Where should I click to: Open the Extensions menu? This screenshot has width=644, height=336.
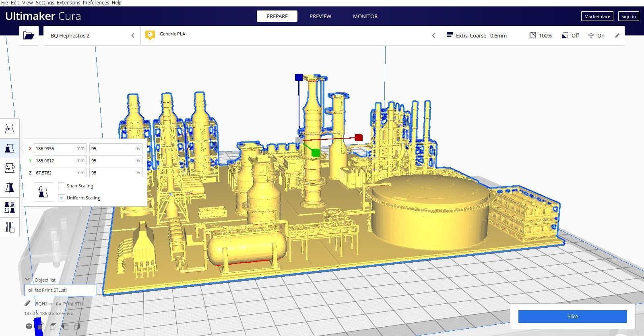pos(68,3)
